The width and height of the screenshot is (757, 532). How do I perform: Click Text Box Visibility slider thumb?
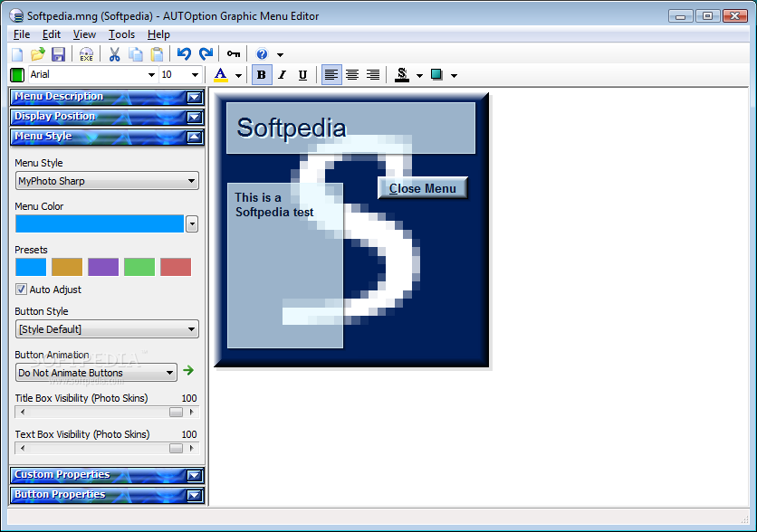pos(177,449)
